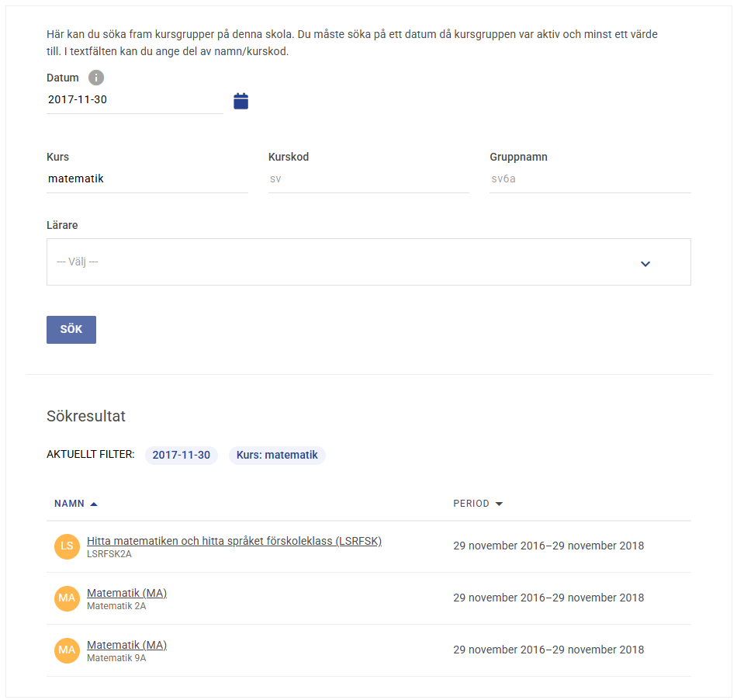Open the Matematik (MA) 9A link
The width and height of the screenshot is (737, 700).
pos(127,645)
